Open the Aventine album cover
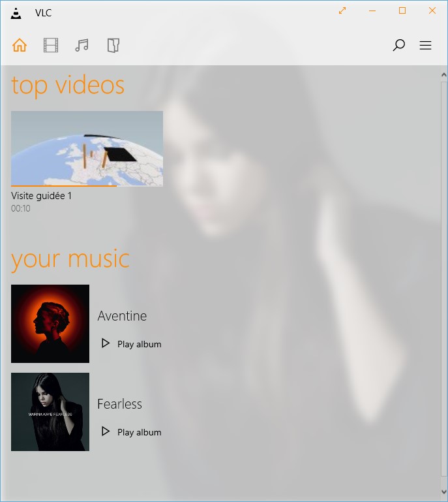 point(50,324)
